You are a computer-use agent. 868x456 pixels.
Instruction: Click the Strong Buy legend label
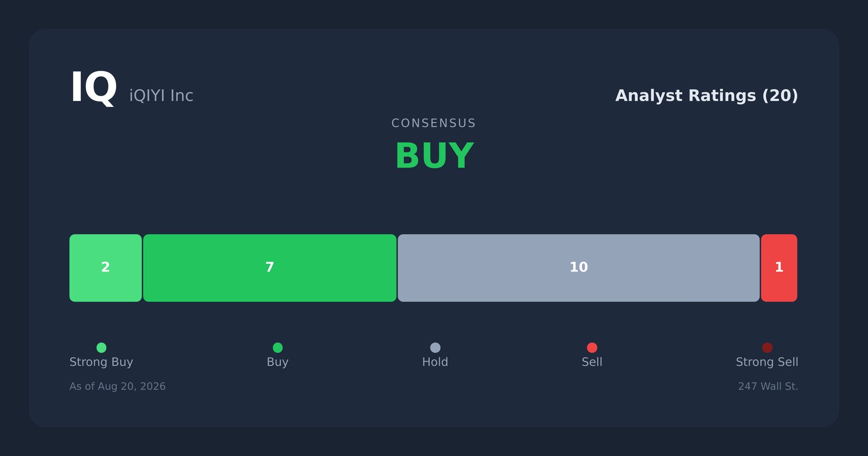coord(101,362)
